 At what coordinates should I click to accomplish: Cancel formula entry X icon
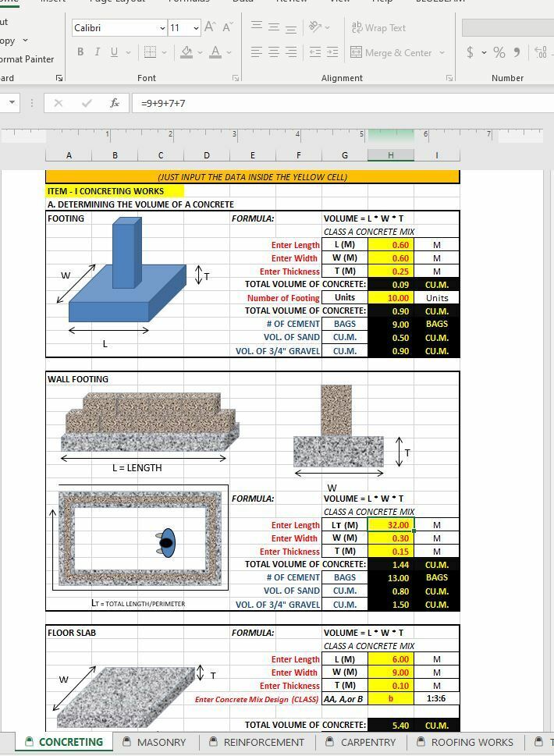coord(59,103)
